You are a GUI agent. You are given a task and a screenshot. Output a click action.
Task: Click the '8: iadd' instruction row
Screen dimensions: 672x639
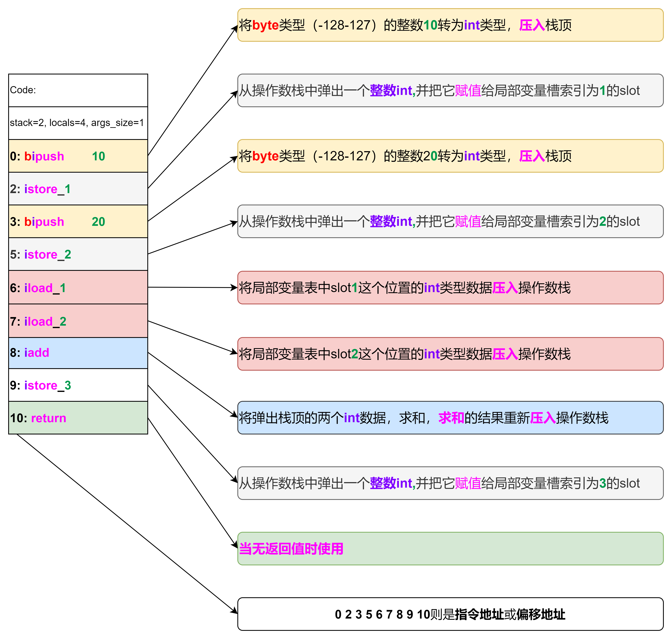click(x=78, y=353)
